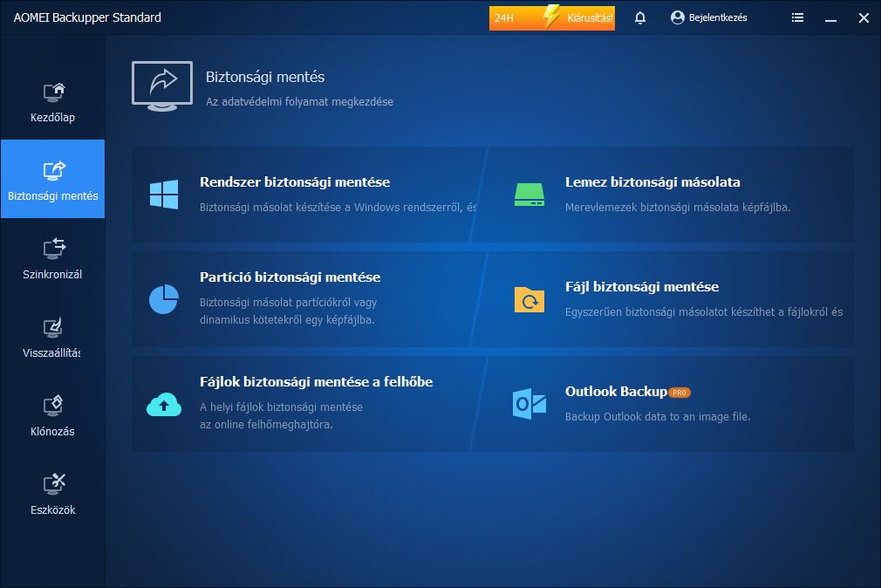The image size is (881, 588).
Task: Click the user account avatar icon
Action: point(678,17)
